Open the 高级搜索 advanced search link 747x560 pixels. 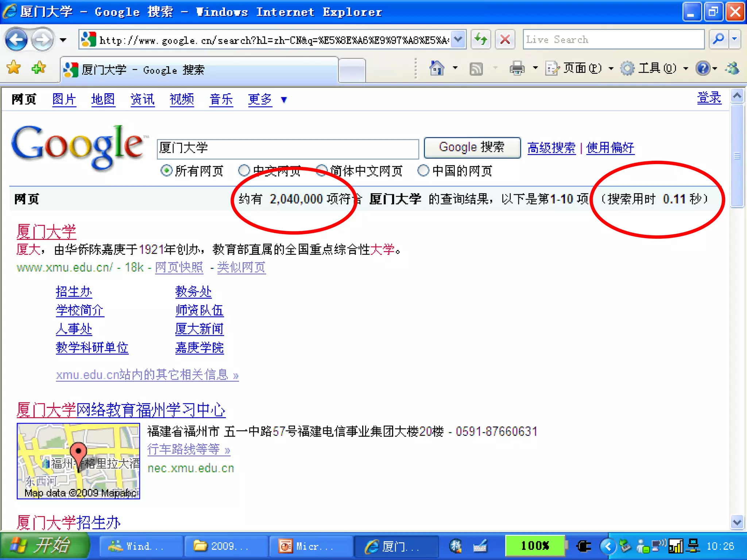[551, 148]
